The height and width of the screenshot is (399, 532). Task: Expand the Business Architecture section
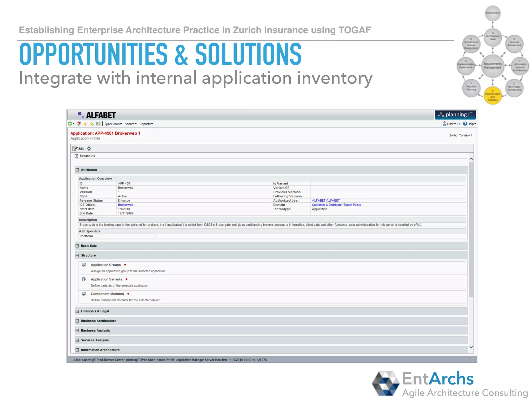click(77, 321)
